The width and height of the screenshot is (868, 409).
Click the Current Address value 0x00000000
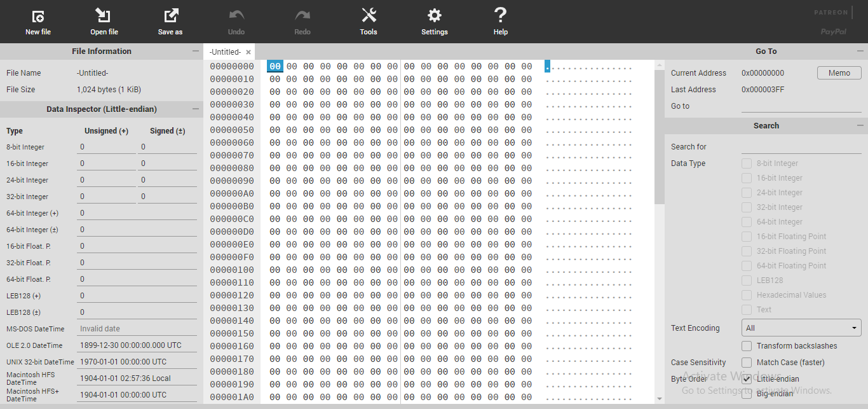pos(763,73)
